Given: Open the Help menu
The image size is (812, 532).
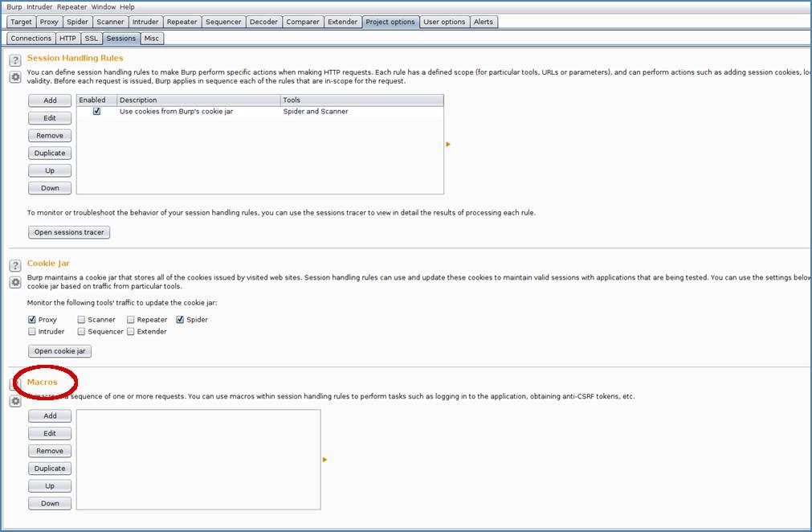Looking at the screenshot, I should 127,6.
